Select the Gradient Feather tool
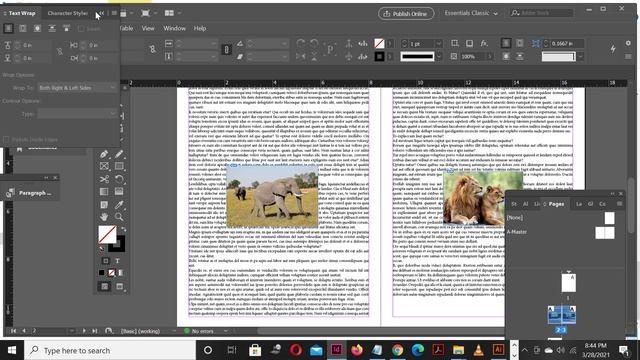The width and height of the screenshot is (640, 360). click(119, 191)
